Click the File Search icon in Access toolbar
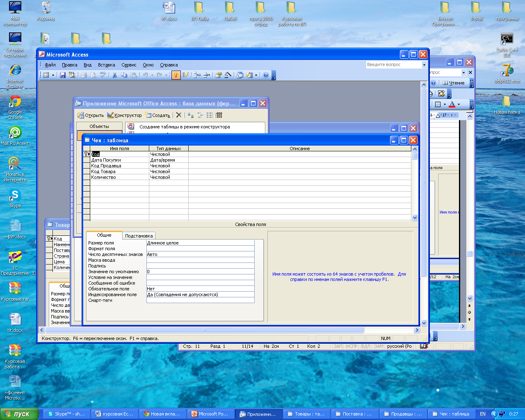The width and height of the screenshot is (525, 420). [72, 75]
